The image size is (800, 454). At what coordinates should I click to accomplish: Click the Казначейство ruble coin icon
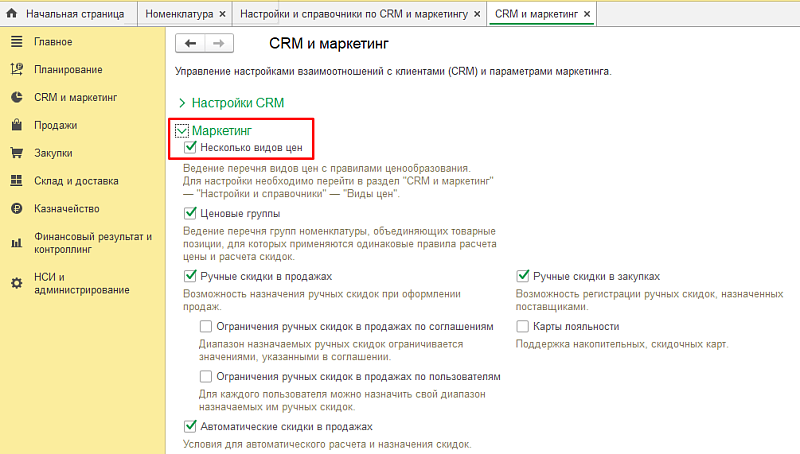(16, 209)
